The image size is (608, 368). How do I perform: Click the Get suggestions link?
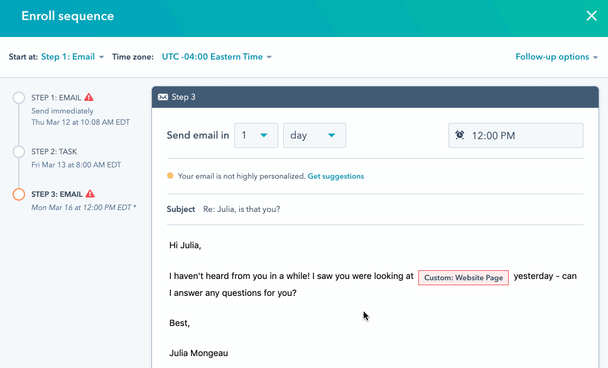click(x=336, y=176)
